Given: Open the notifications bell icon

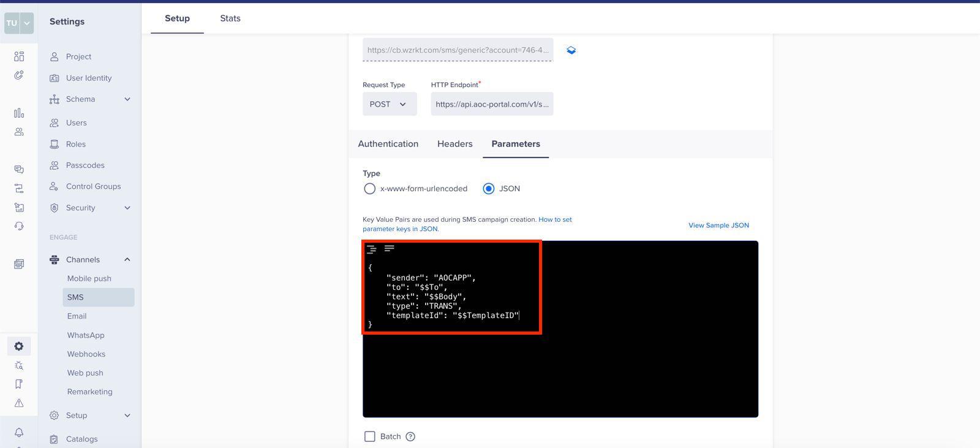Looking at the screenshot, I should point(19,433).
